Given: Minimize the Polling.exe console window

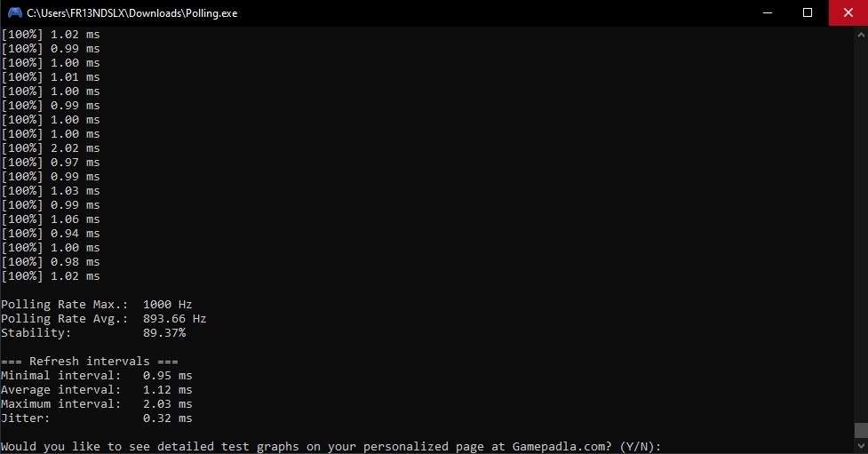Looking at the screenshot, I should (x=768, y=12).
